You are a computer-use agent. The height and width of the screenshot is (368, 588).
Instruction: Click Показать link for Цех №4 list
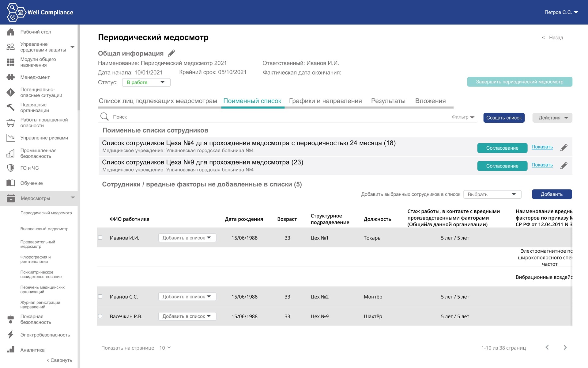click(542, 147)
